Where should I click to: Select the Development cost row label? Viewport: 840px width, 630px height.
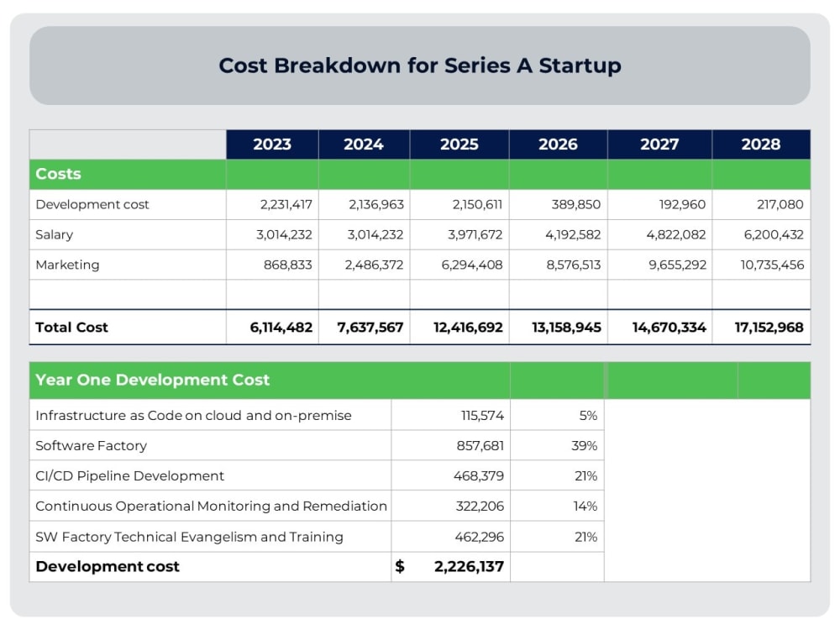click(x=92, y=204)
